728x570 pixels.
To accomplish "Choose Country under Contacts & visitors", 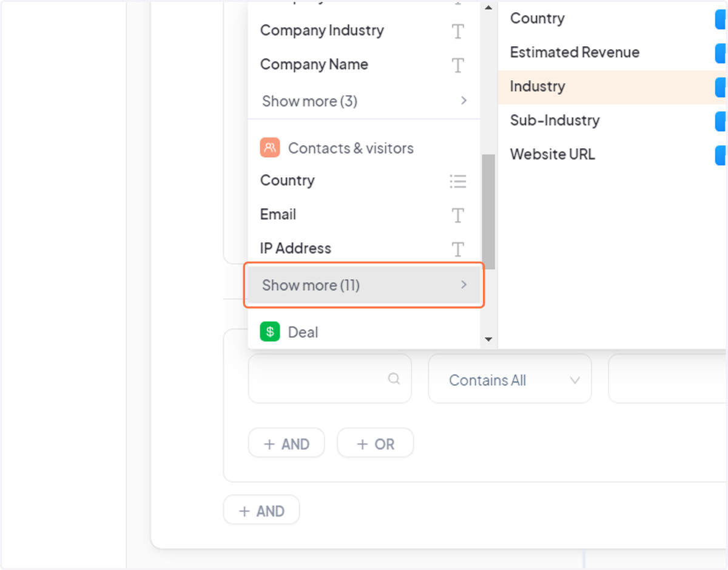I will click(x=364, y=181).
